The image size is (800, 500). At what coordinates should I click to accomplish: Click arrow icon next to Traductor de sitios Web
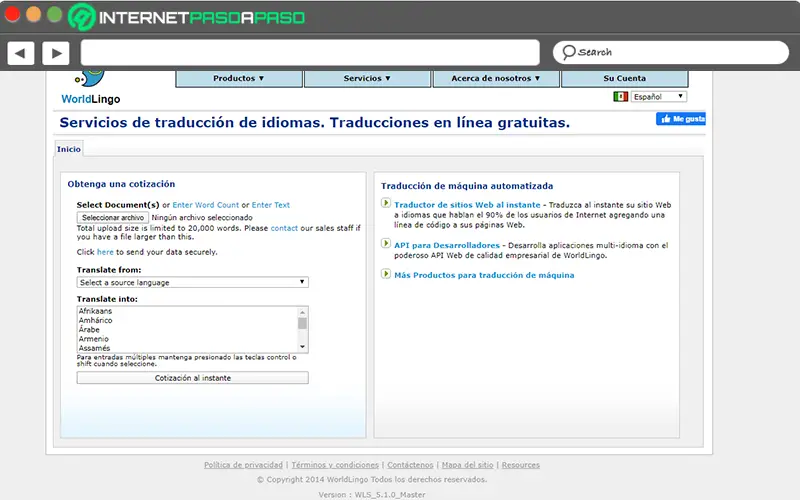click(386, 203)
